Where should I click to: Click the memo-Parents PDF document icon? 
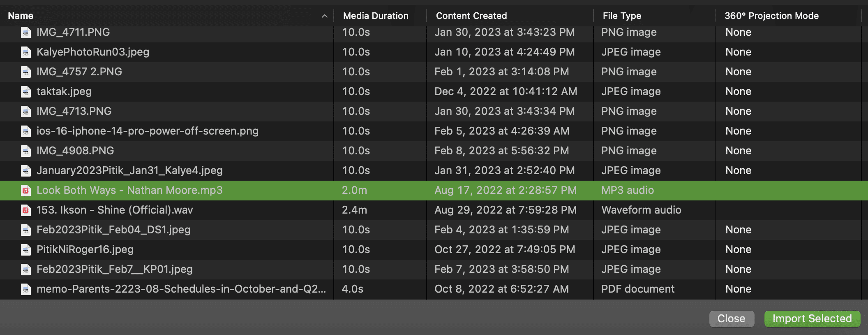click(x=26, y=289)
